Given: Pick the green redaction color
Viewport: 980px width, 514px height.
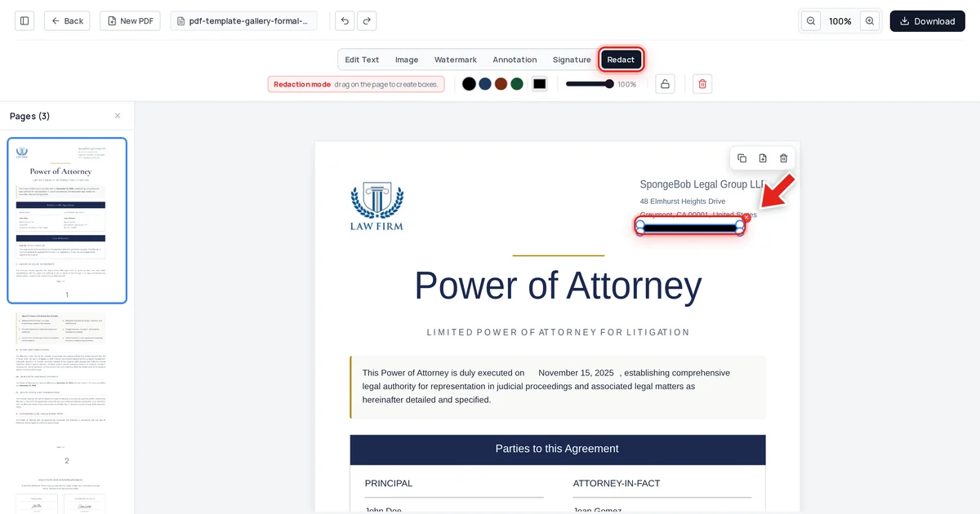Looking at the screenshot, I should [x=517, y=84].
